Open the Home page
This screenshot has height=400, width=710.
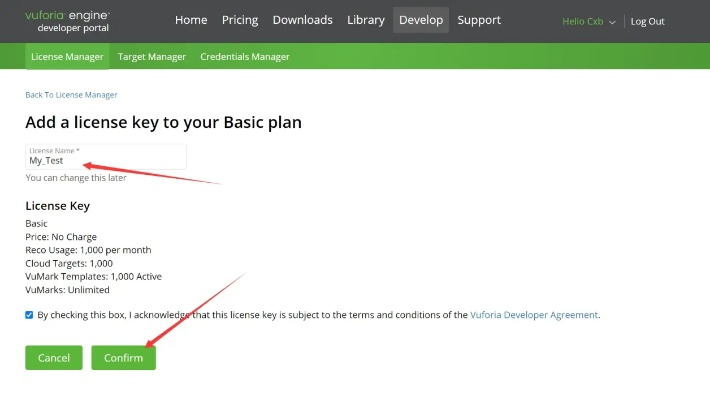pyautogui.click(x=191, y=20)
